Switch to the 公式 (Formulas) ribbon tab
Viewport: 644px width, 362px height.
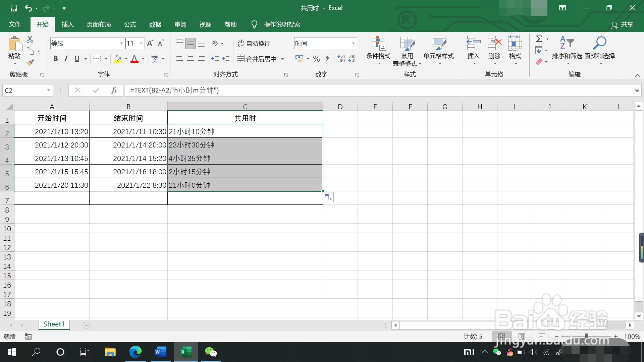pos(130,24)
